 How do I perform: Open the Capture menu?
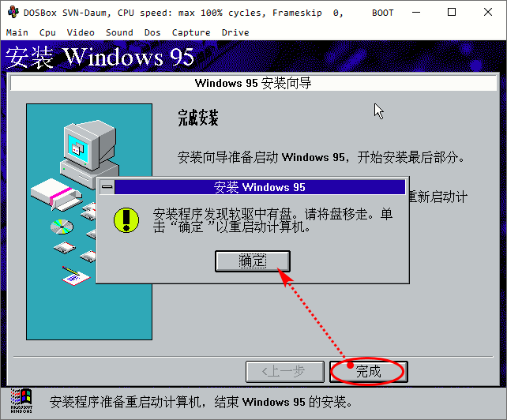pos(191,32)
